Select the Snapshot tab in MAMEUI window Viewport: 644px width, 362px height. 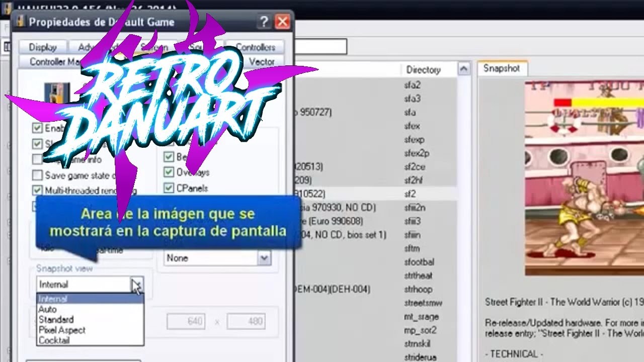pyautogui.click(x=502, y=68)
